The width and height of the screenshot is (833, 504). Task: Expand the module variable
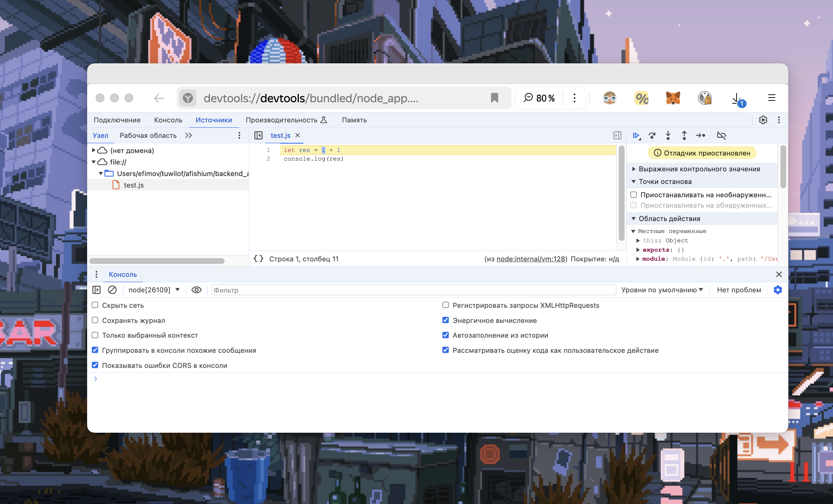click(x=638, y=259)
